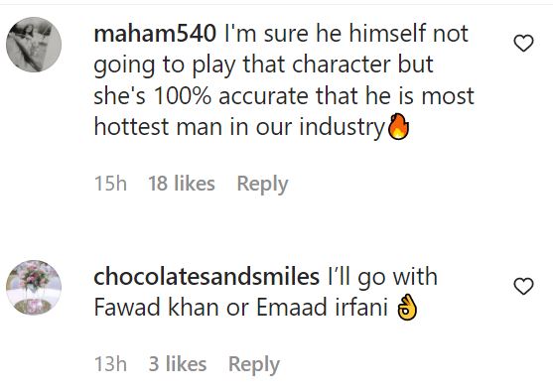Image resolution: width=553 pixels, height=392 pixels.
Task: Click the "hottest man in our industry" line
Action: [239, 127]
